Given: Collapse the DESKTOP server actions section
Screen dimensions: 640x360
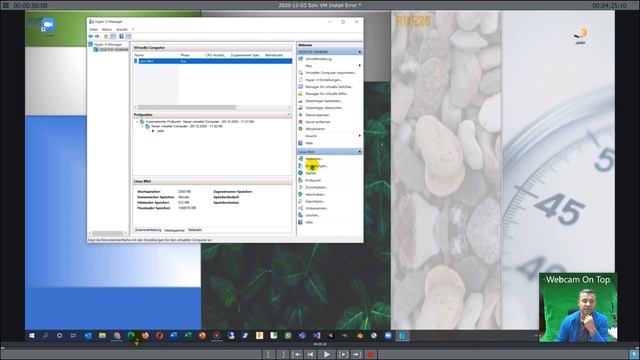Looking at the screenshot, I should pyautogui.click(x=359, y=52).
